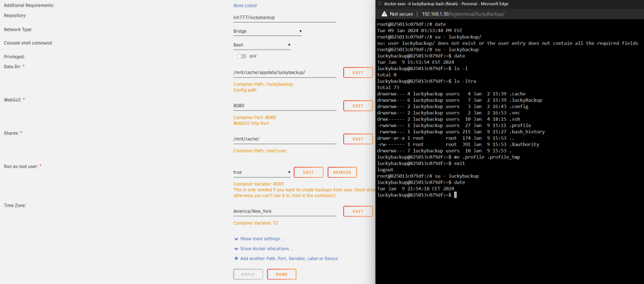Click the Additional Requirements label

tap(29, 6)
